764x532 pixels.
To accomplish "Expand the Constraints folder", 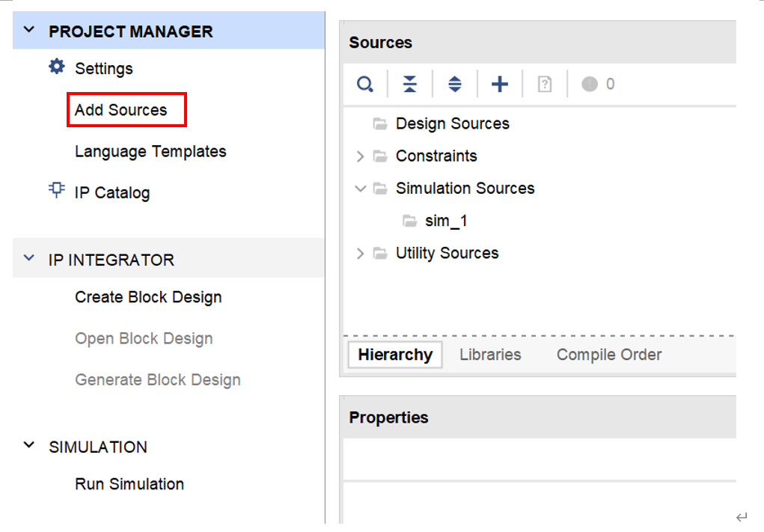I will (x=360, y=156).
